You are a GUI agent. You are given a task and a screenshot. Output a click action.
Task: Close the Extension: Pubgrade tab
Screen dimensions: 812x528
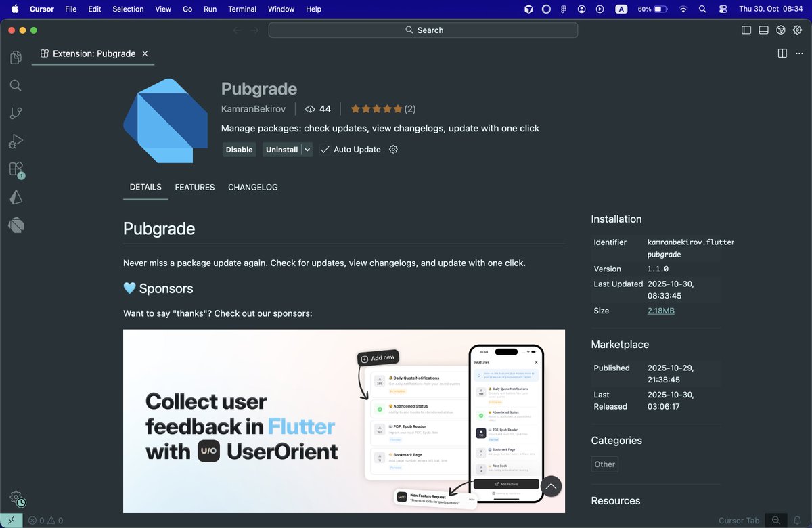pyautogui.click(x=145, y=53)
